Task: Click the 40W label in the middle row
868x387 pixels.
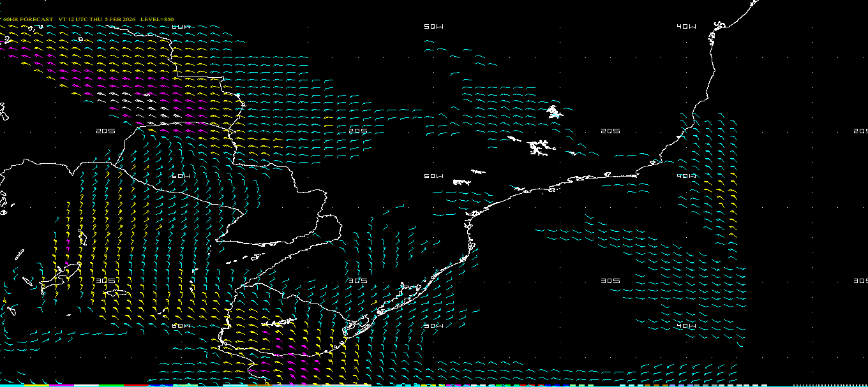Action: (686, 176)
